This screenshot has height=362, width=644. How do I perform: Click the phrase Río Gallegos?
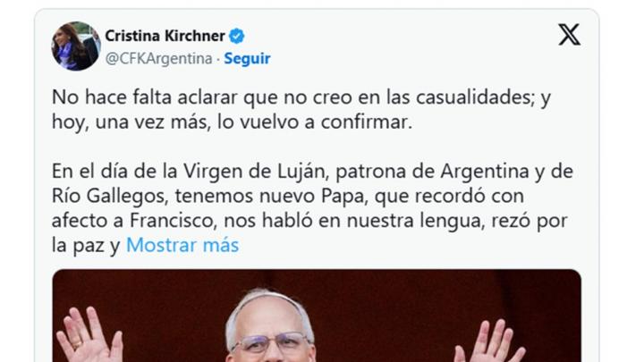[110, 196]
